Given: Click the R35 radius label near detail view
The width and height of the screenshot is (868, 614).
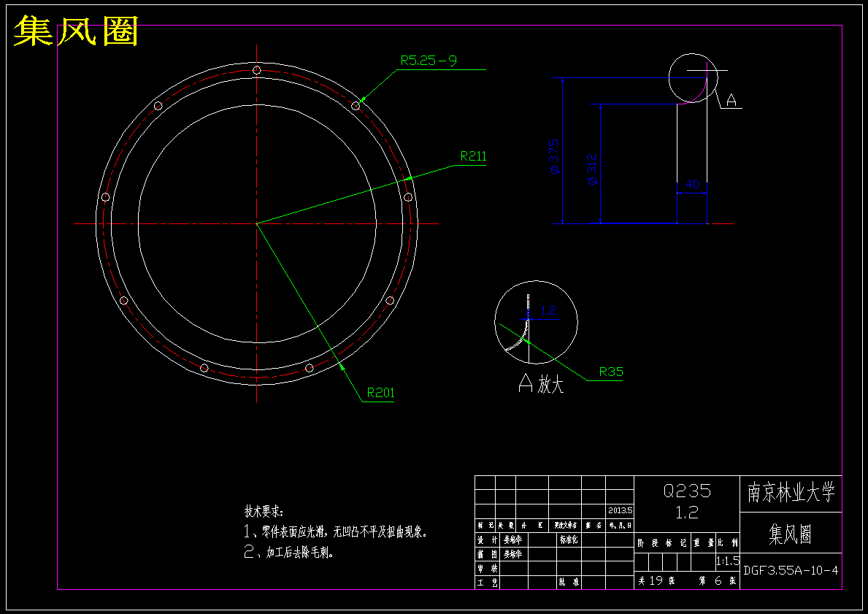Looking at the screenshot, I should pyautogui.click(x=611, y=372).
